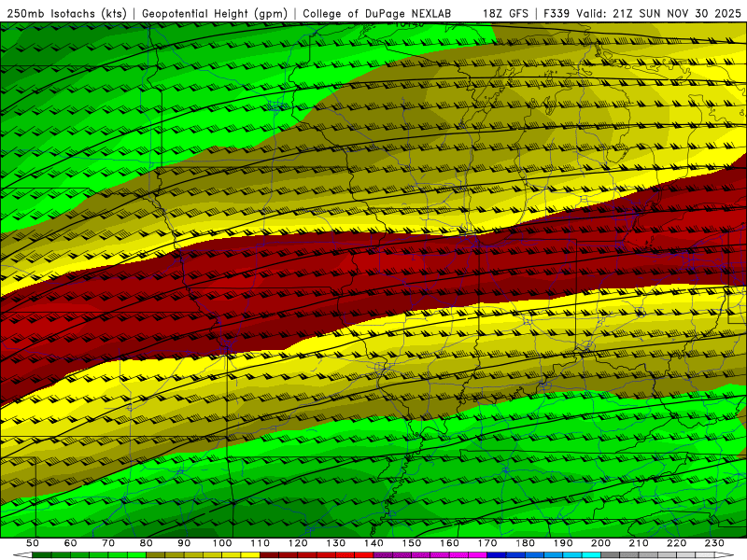The height and width of the screenshot is (560, 747).
Task: Click the 60 knot legend label
Action: [71, 543]
